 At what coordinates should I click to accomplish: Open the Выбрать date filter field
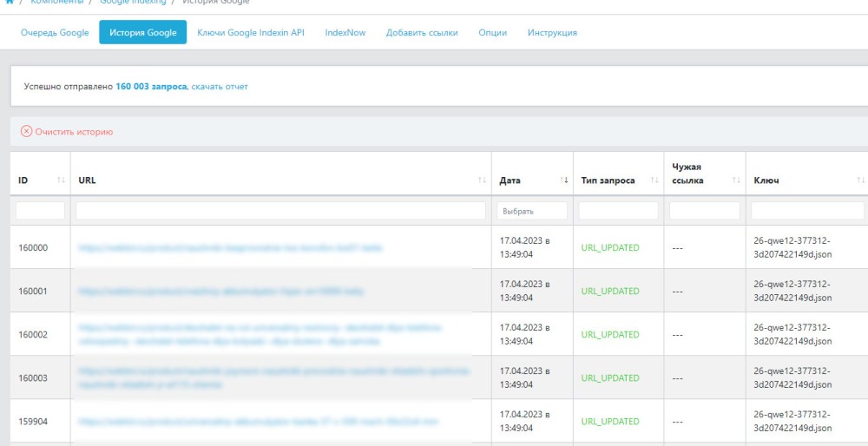532,211
